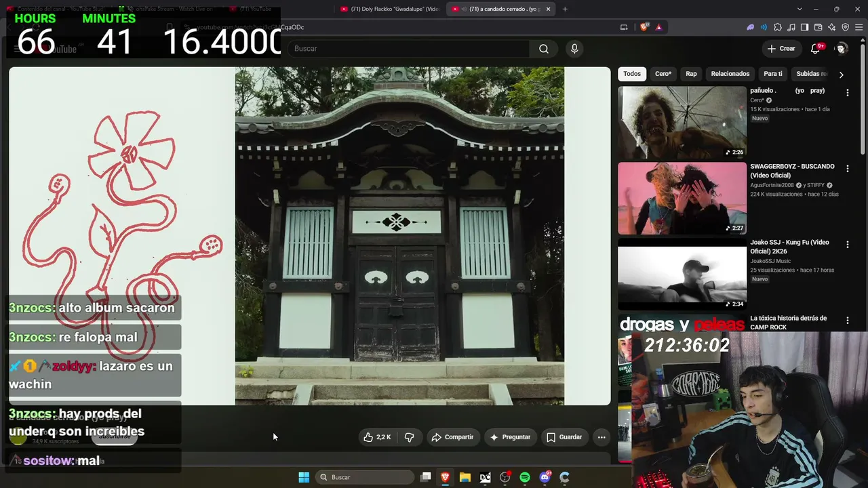Switch to Doly Flackko "Gwadalupe" tab

pos(389,9)
